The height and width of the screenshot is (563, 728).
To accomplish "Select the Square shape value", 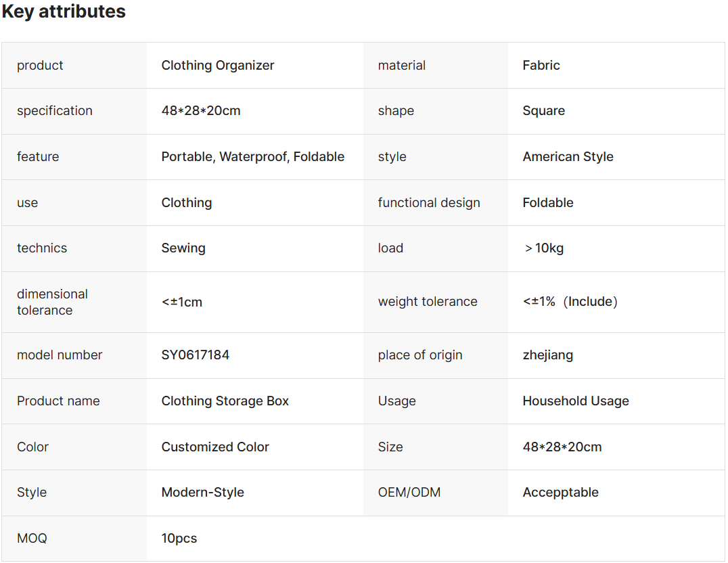I will 543,111.
